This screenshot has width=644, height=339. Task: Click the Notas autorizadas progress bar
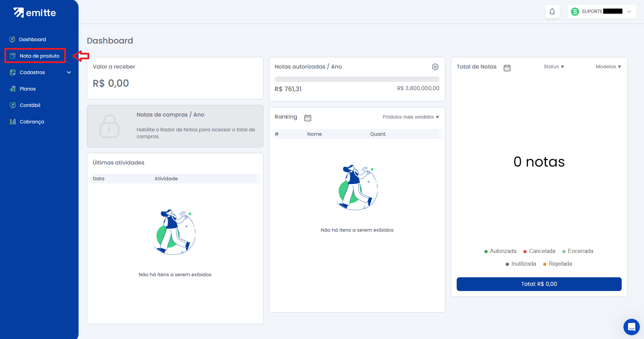click(357, 79)
